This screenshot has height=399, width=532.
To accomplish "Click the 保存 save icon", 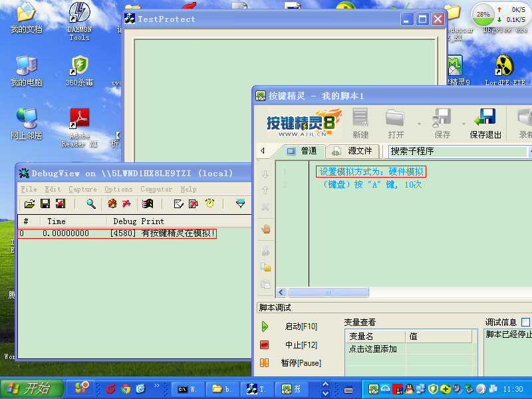I will coord(442,124).
